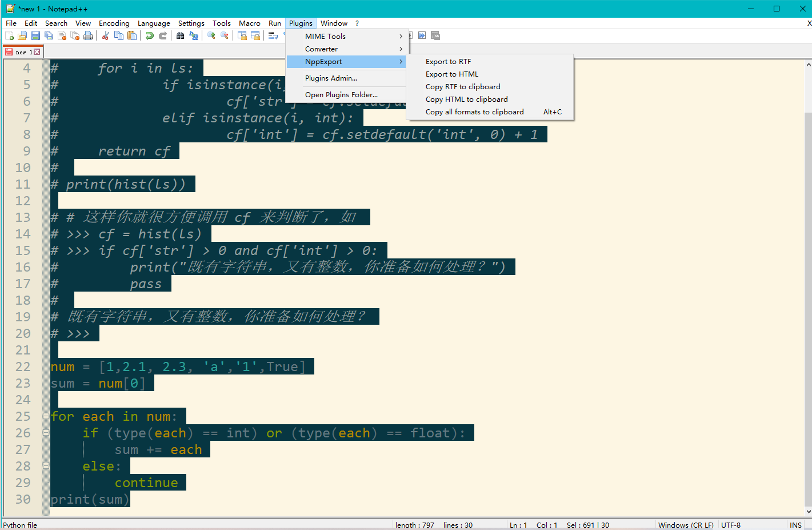Open Find with the binoculars icon
812x530 pixels.
181,35
